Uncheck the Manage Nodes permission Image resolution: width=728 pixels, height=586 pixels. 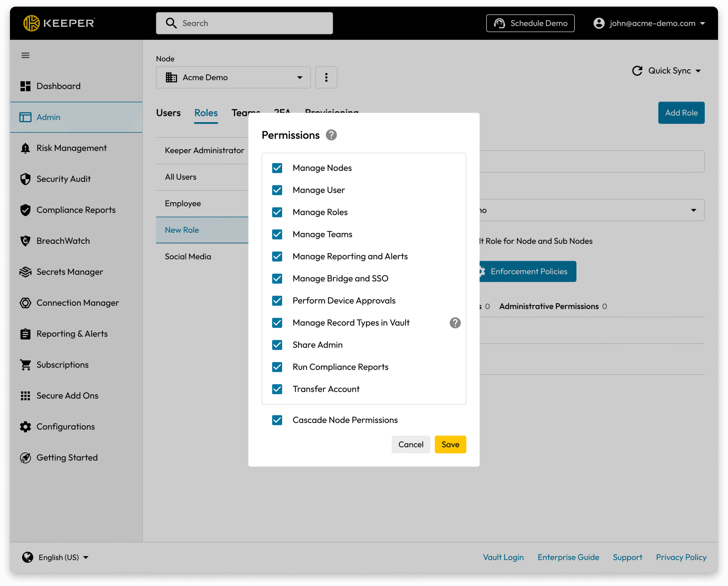point(277,168)
